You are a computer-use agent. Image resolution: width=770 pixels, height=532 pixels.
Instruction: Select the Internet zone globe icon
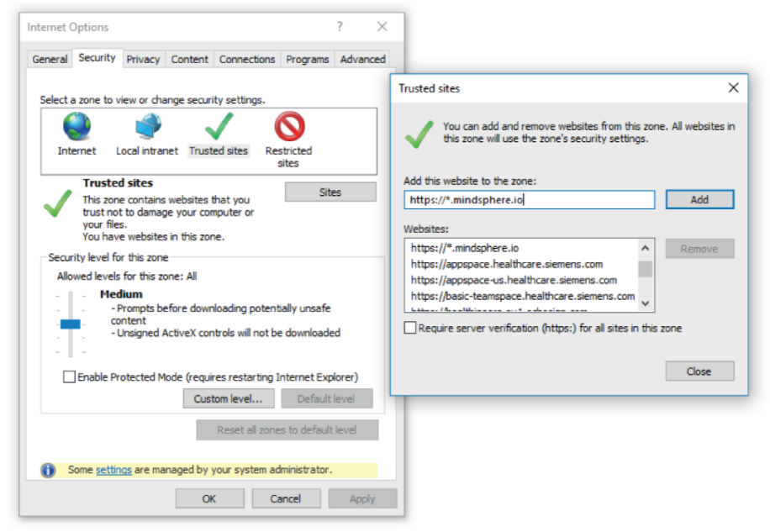tap(76, 127)
